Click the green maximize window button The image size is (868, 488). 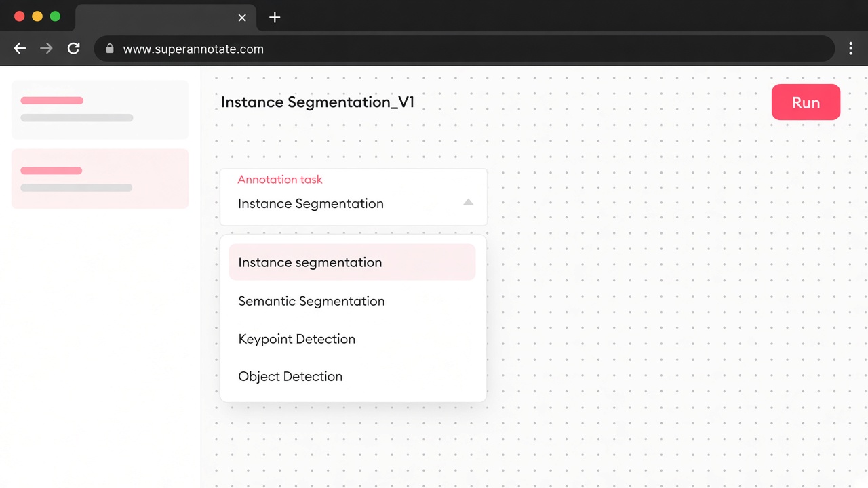(55, 16)
